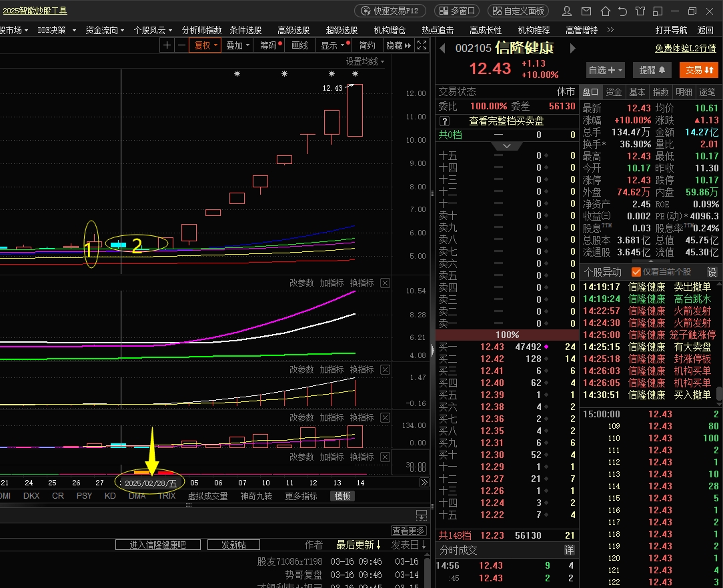
Task: Close the first indicator panel with X
Action: coord(385,283)
